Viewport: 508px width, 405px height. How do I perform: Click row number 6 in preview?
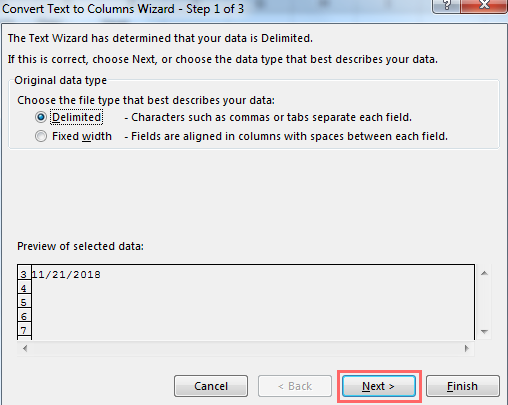pos(24,316)
